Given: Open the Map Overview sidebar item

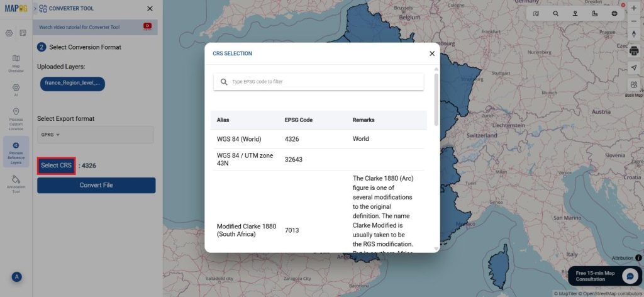Looking at the screenshot, I should point(16,64).
